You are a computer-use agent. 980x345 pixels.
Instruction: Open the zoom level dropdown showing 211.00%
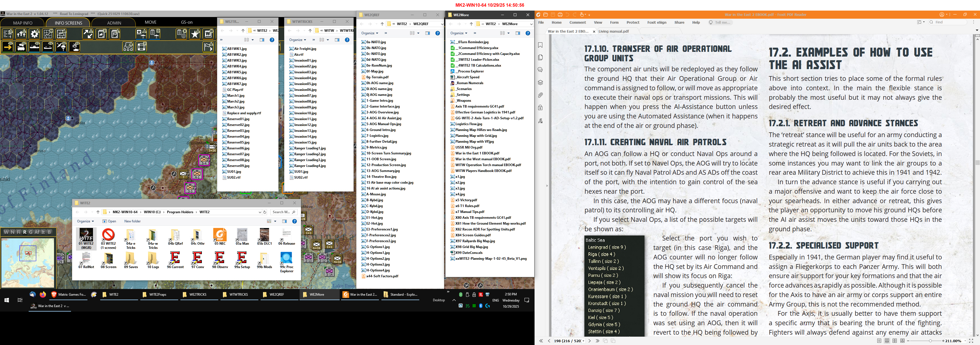click(965, 341)
